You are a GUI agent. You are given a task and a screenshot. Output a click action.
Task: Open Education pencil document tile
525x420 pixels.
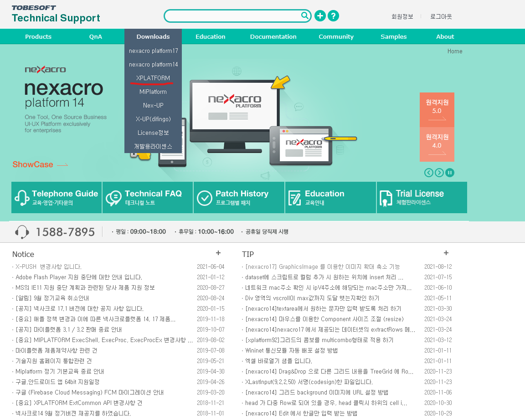(330, 197)
